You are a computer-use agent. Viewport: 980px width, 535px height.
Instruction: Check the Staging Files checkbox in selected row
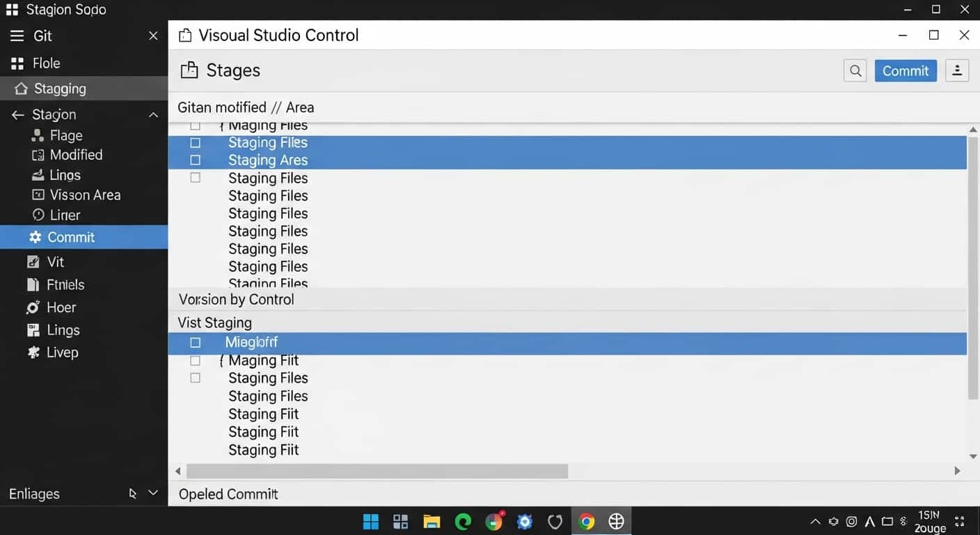[x=195, y=142]
